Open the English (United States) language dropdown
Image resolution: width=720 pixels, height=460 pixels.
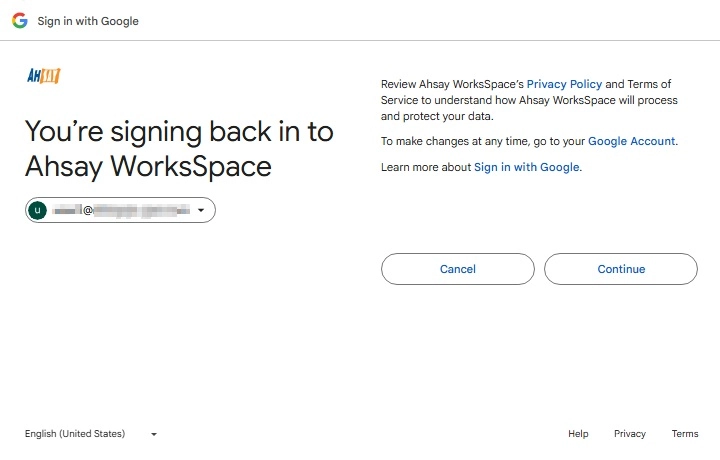(91, 434)
